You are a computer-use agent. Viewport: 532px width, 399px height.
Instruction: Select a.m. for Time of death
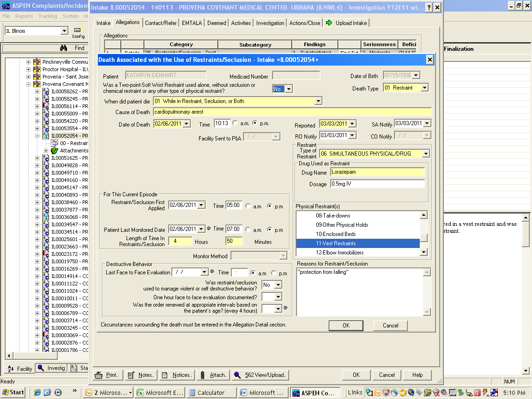235,123
